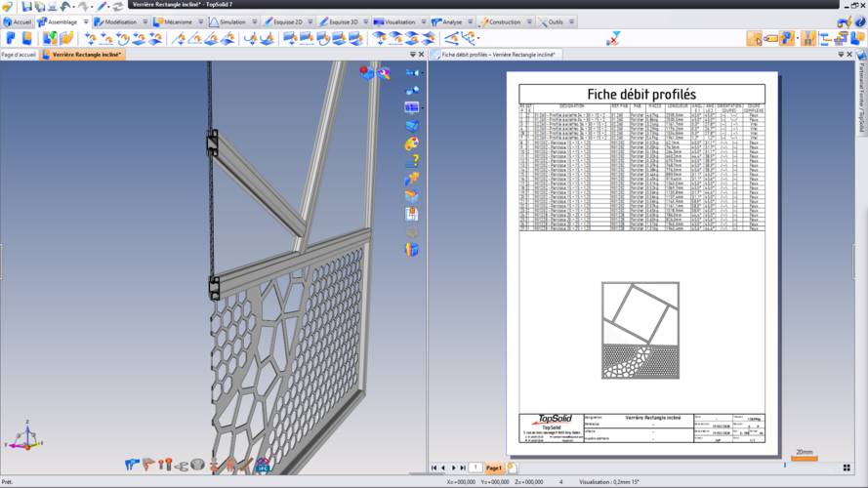This screenshot has height=488, width=868.
Task: Expand the Assemblage tab dropdown arrow
Action: pos(86,21)
